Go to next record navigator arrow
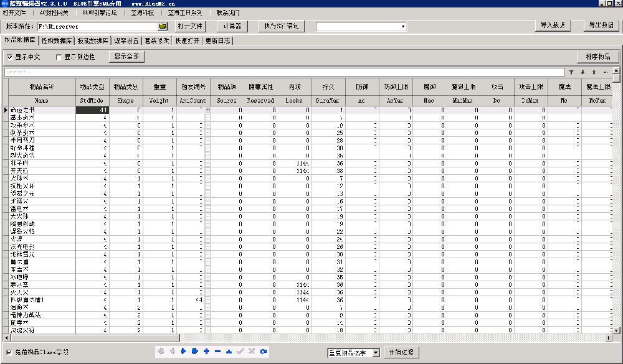623x364 pixels. [184, 352]
